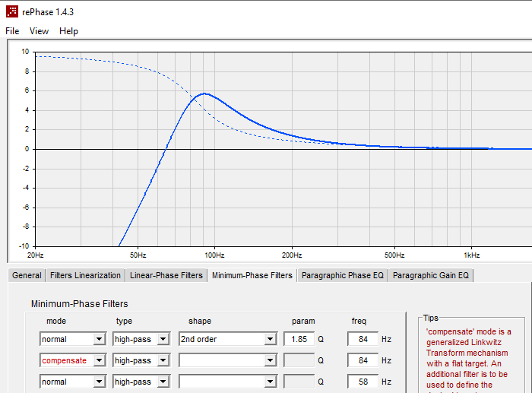Click the 'mode' column header
The image size is (532, 393).
tap(56, 321)
